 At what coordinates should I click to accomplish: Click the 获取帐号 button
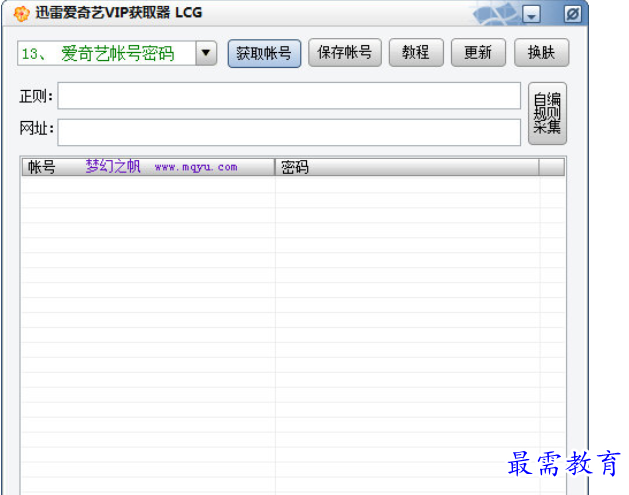pos(264,53)
